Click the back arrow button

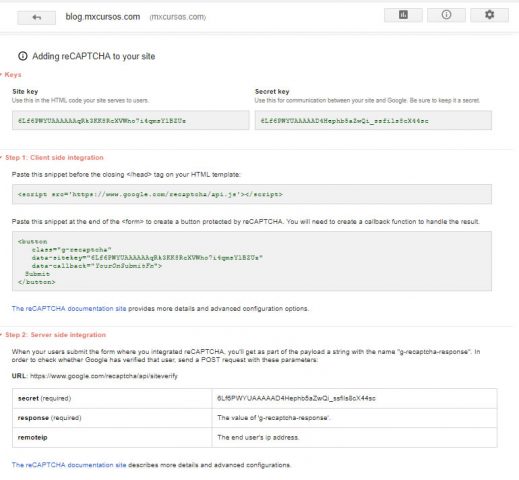pyautogui.click(x=36, y=18)
